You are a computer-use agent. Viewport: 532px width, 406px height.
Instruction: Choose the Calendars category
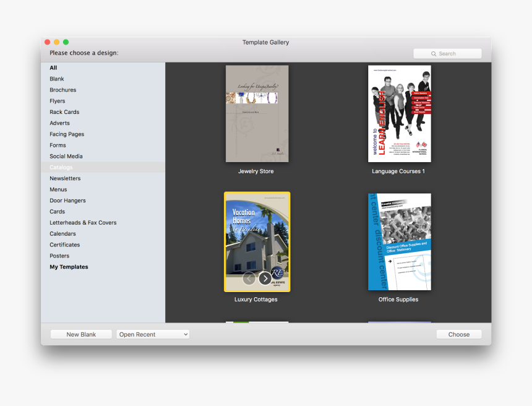[x=62, y=234]
